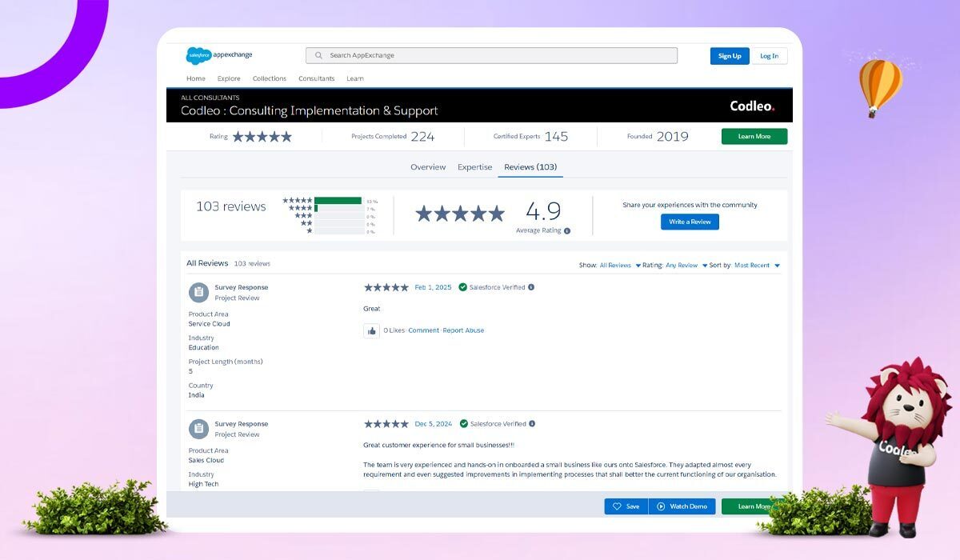Click survey clipboard icon for High Tech review
The height and width of the screenshot is (560, 960).
[198, 429]
